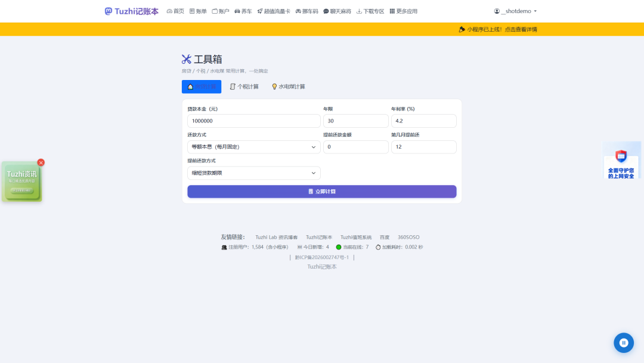Click the 贷款本金 input field
644x363 pixels.
(254, 121)
